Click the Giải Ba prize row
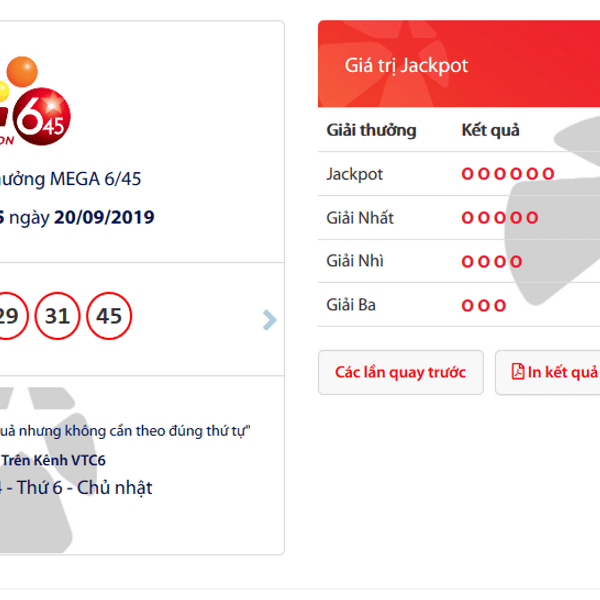 click(x=459, y=305)
